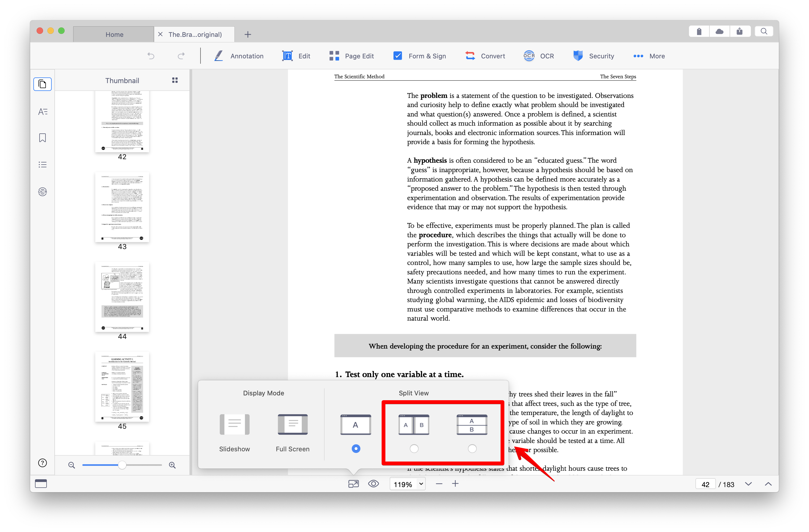Click the thumbnail grid layout icon

pos(175,80)
